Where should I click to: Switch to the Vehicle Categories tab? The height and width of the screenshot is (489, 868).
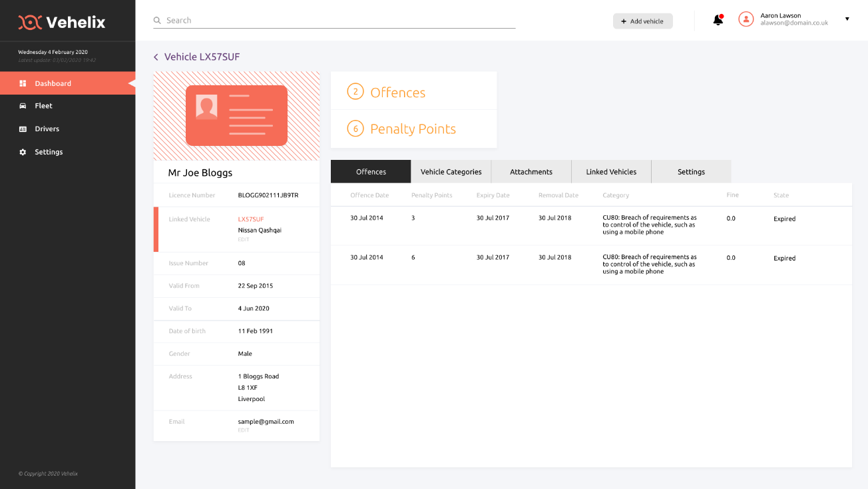(451, 172)
